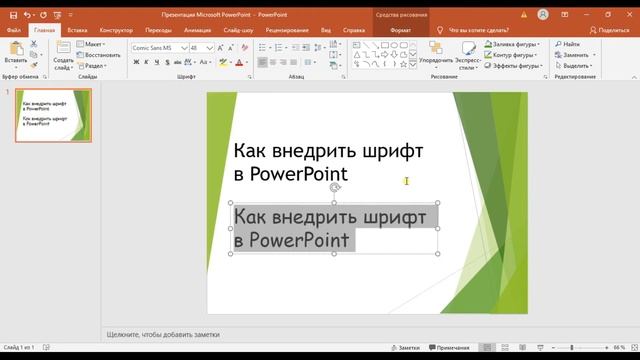Center the paragraph text
Viewport: 640px width, 360px height.
(273, 62)
